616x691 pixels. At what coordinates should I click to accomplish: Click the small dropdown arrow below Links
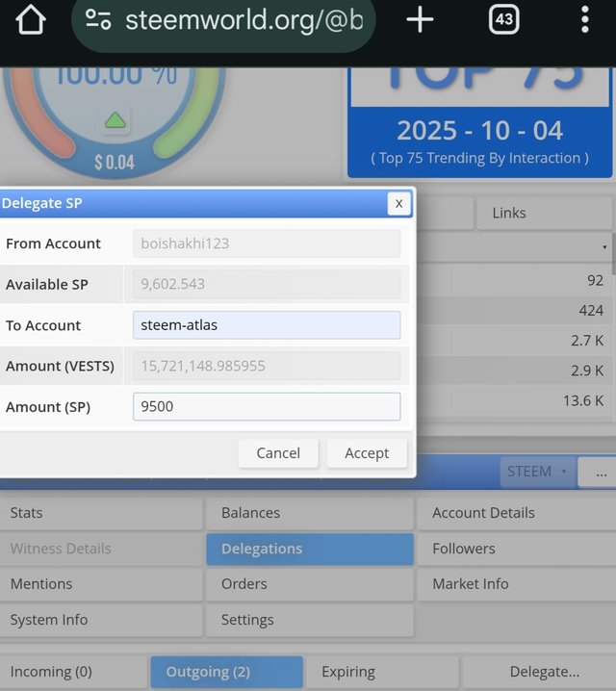pos(604,247)
